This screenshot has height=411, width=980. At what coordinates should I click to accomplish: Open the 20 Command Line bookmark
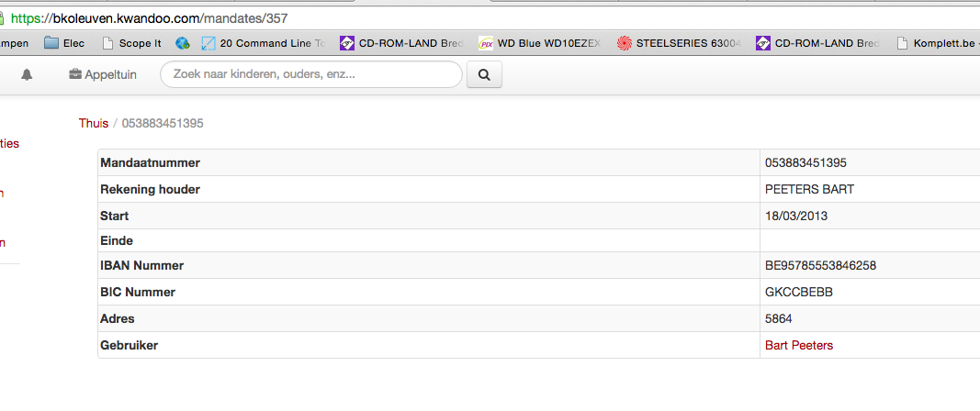click(264, 43)
